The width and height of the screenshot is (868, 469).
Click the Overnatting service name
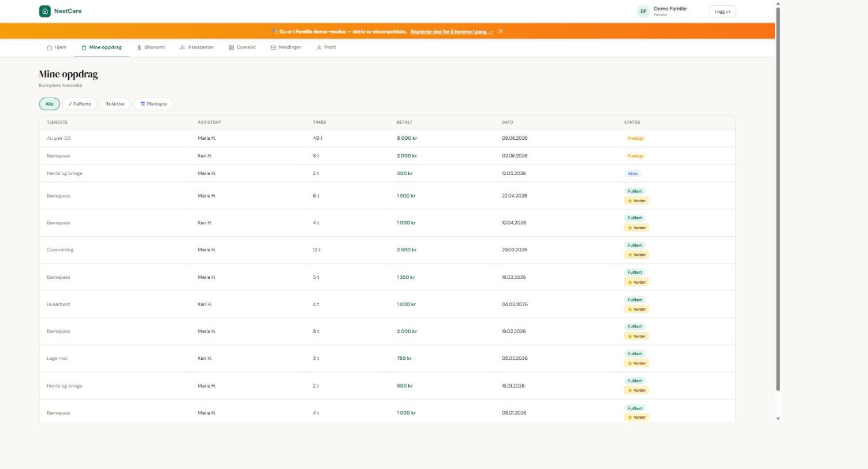(60, 250)
